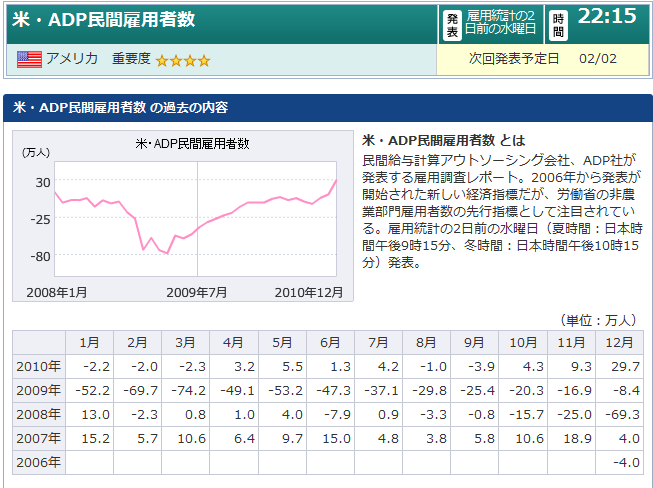Click the 1月 column header
This screenshot has height=488, width=653.
coord(90,343)
